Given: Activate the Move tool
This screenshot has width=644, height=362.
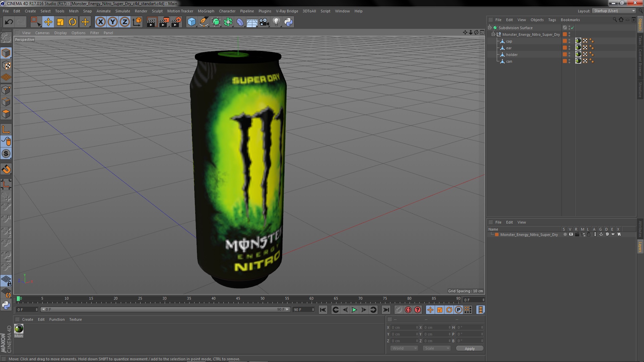Looking at the screenshot, I should pos(48,22).
